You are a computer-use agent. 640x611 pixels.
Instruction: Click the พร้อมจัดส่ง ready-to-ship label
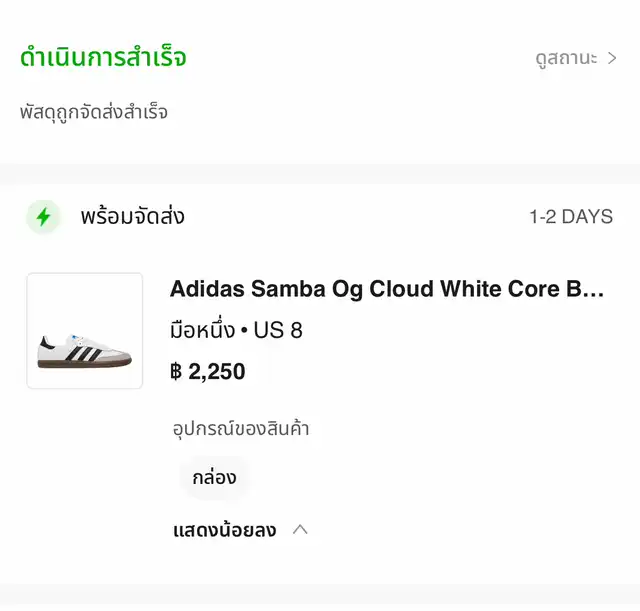pos(132,217)
